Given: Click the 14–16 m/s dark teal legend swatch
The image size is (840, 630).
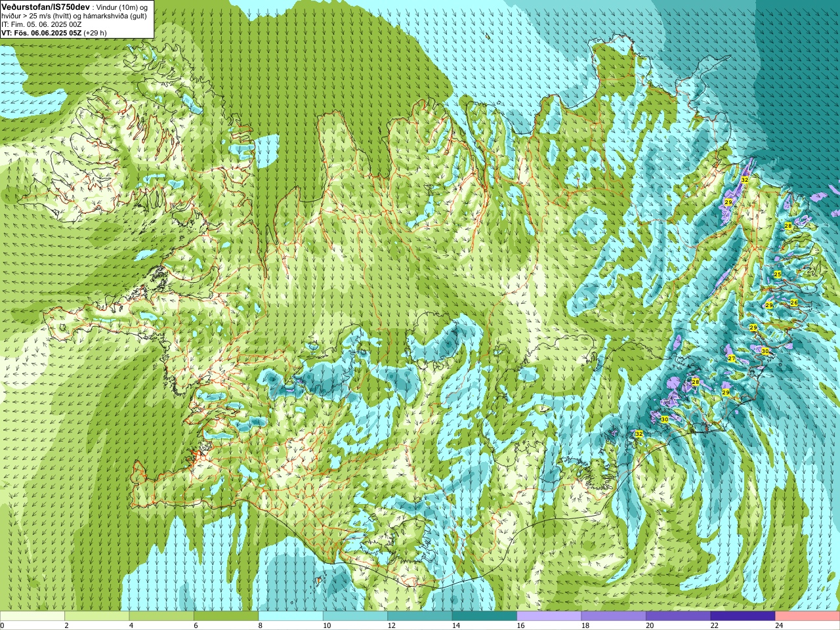Looking at the screenshot, I should point(484,616).
